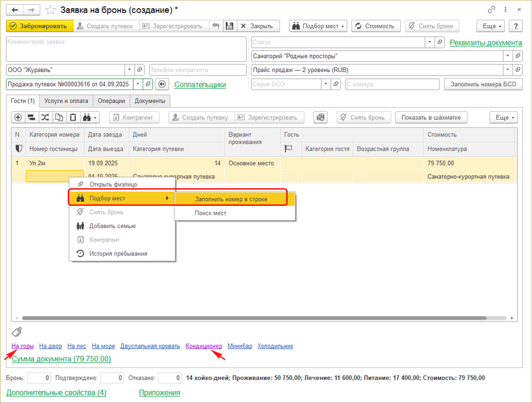Click the tag icon above room features
The height and width of the screenshot is (403, 532).
coord(17,332)
